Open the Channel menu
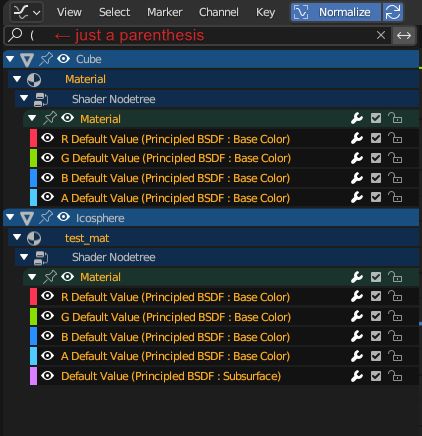The width and height of the screenshot is (422, 436). point(219,12)
